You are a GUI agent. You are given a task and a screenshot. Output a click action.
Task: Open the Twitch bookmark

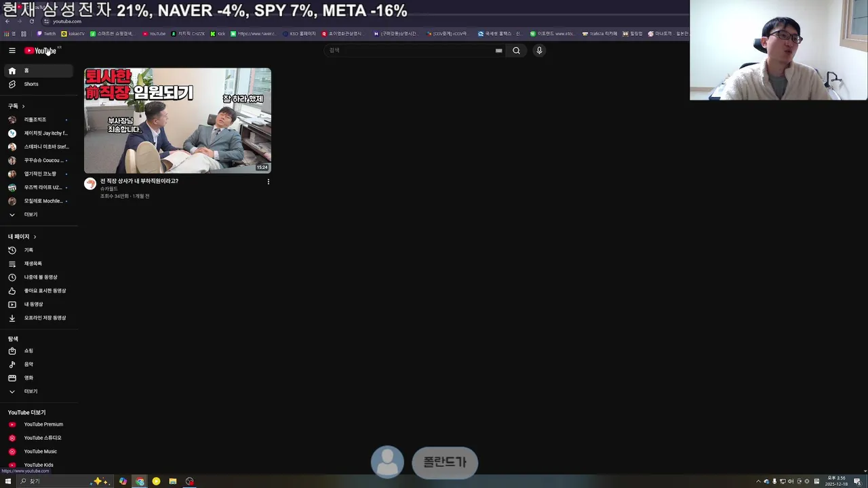[x=47, y=33]
